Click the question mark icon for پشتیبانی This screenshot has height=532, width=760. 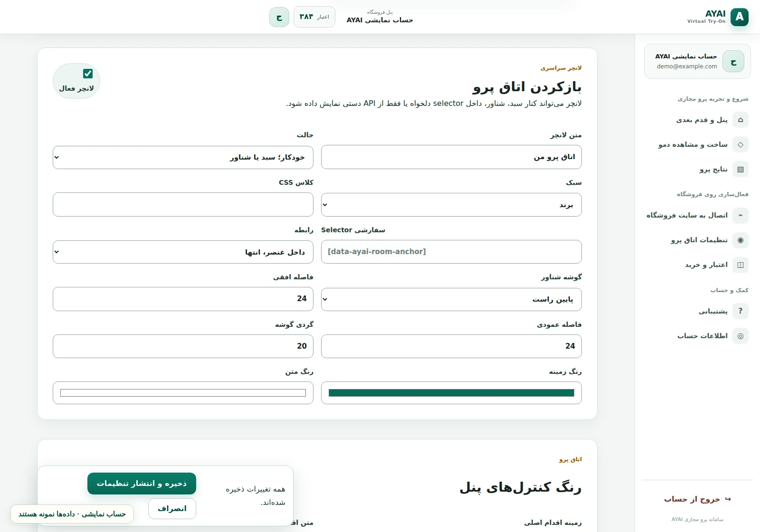(740, 311)
